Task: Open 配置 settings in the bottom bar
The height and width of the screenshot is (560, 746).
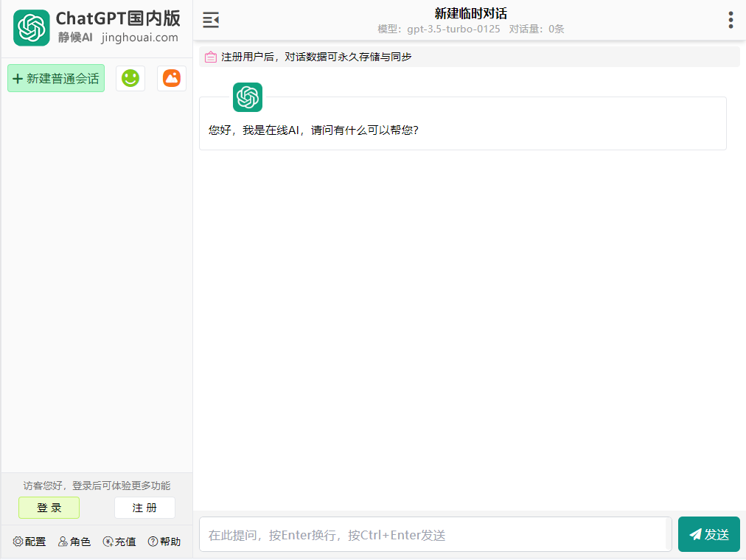Action: 29,542
